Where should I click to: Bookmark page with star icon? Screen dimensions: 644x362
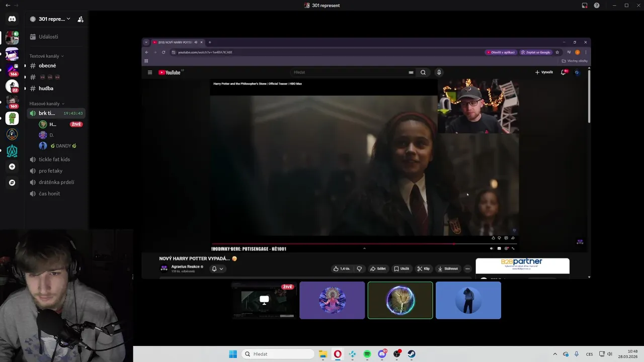tap(557, 52)
